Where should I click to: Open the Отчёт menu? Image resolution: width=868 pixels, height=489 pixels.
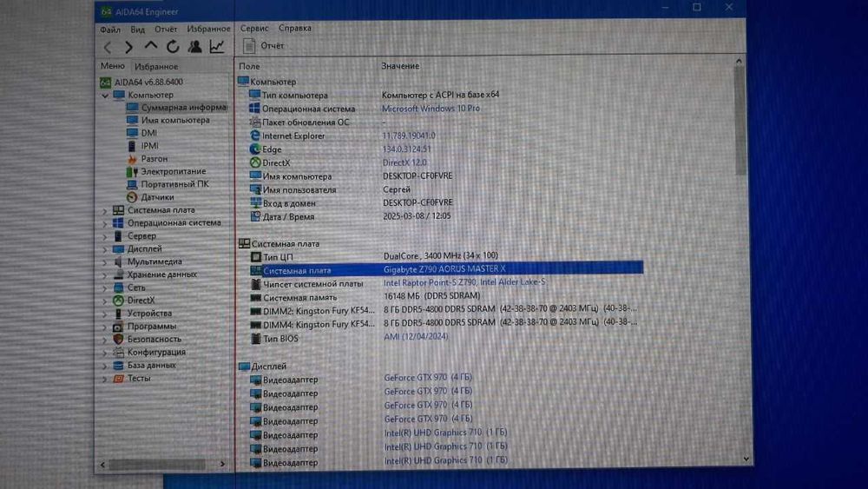[x=166, y=29]
